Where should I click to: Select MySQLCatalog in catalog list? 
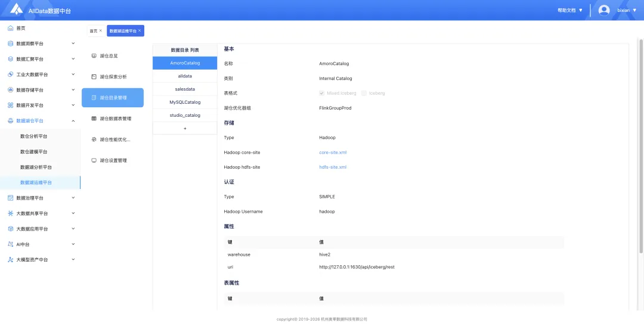(185, 103)
